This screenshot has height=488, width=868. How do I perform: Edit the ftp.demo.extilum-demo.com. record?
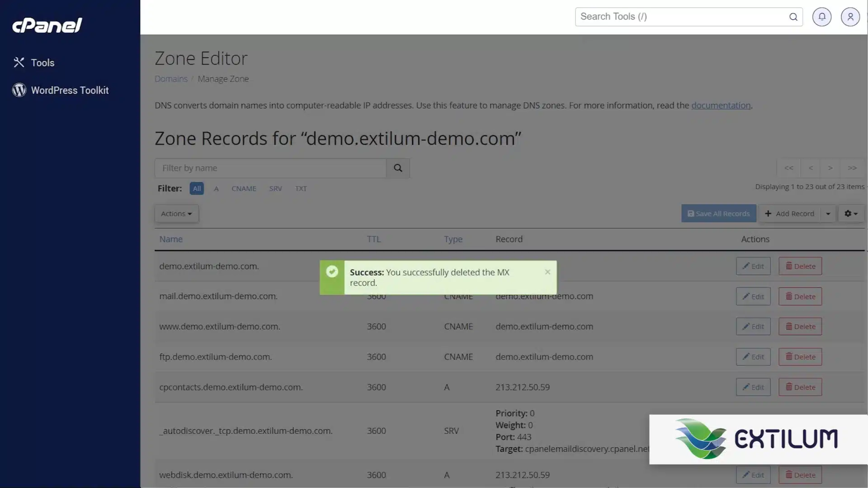coord(753,357)
